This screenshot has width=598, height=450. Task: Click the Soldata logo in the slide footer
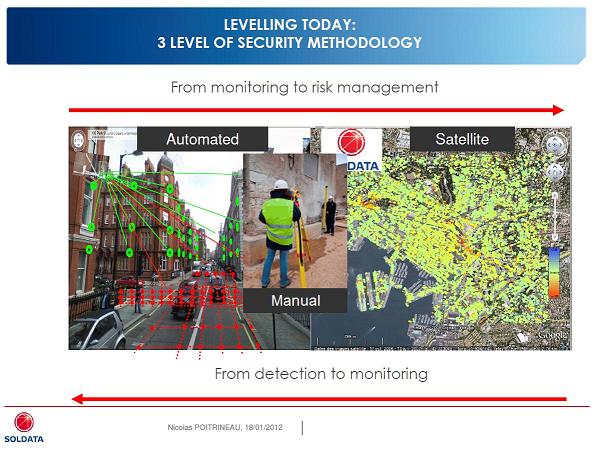24,428
